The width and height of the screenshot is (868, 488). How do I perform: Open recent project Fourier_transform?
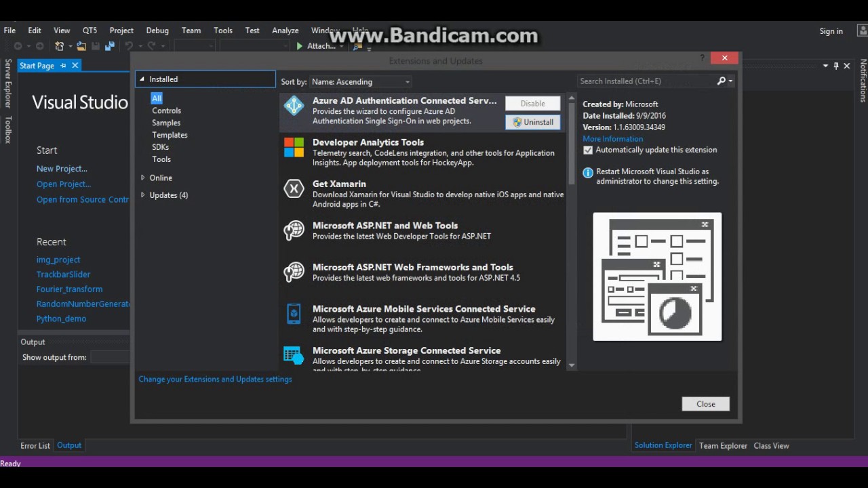point(69,289)
